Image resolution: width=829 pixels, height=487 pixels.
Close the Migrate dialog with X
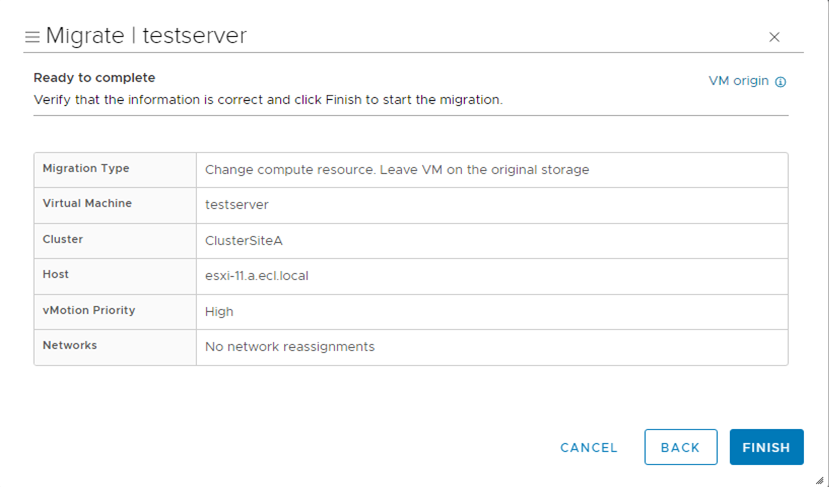pos(774,37)
